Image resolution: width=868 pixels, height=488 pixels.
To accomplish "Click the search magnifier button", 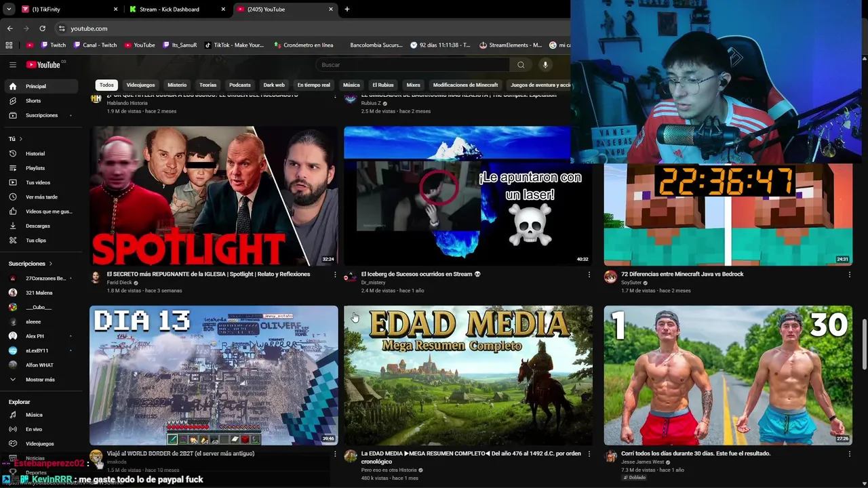I will coord(521,64).
